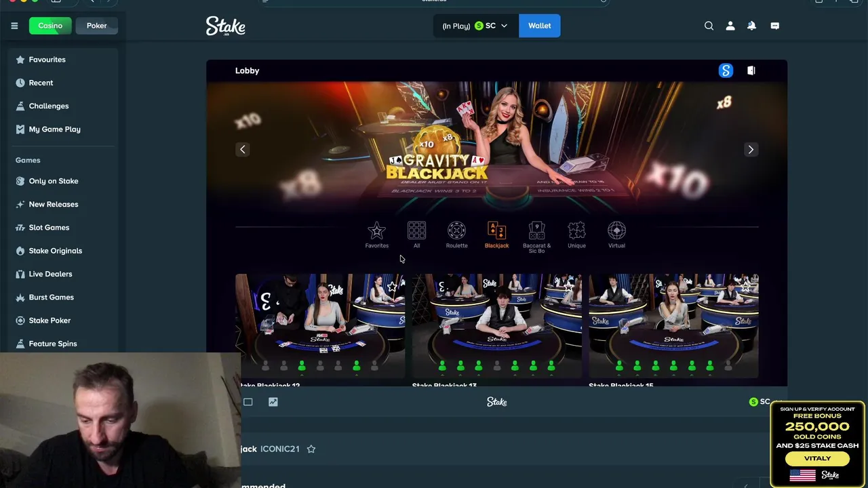
Task: Show next lobby banner
Action: pyautogui.click(x=751, y=149)
